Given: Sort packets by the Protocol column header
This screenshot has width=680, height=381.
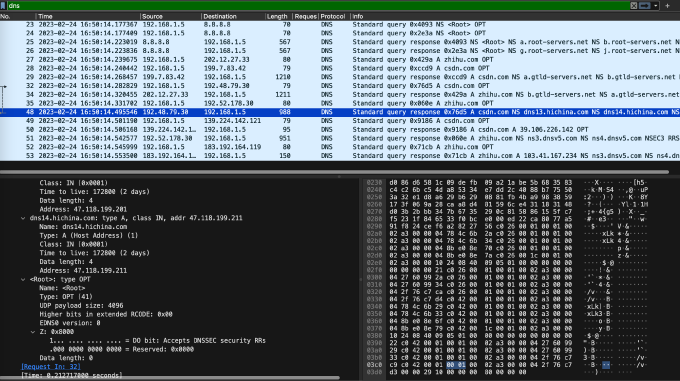Looking at the screenshot, I should pos(333,16).
